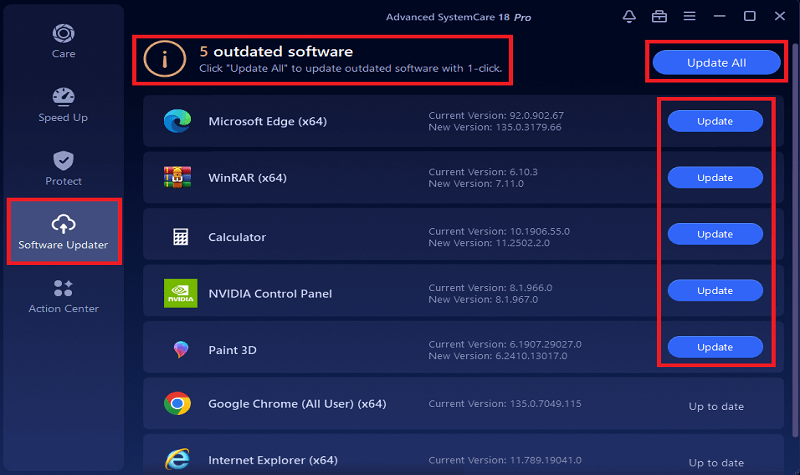Click the NVIDIA logo icon
This screenshot has width=800, height=475.
coord(181,293)
